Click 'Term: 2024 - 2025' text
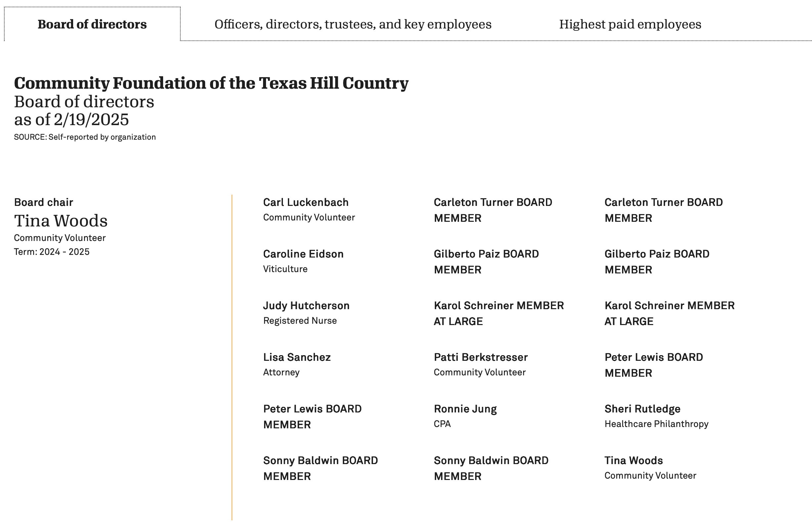 pos(52,252)
